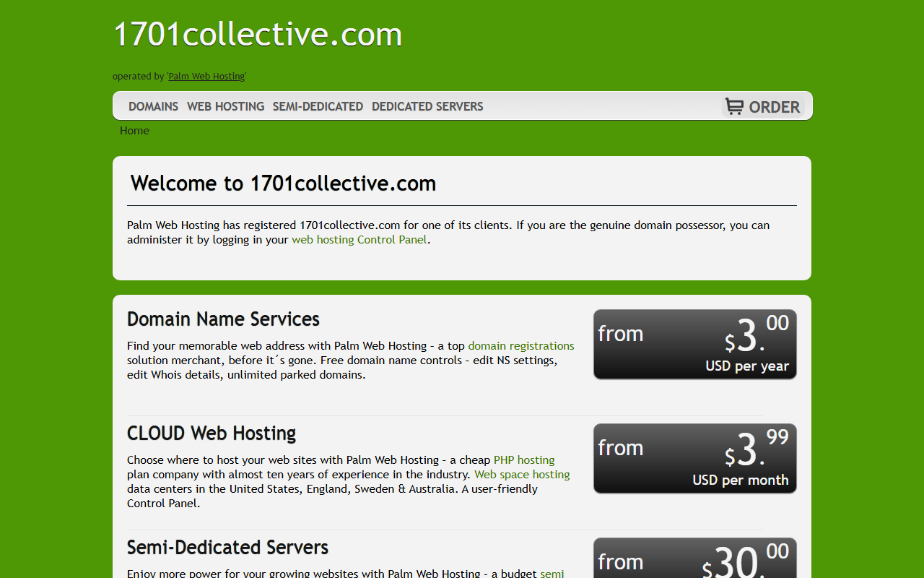
Task: Open the ORDER button
Action: (764, 107)
